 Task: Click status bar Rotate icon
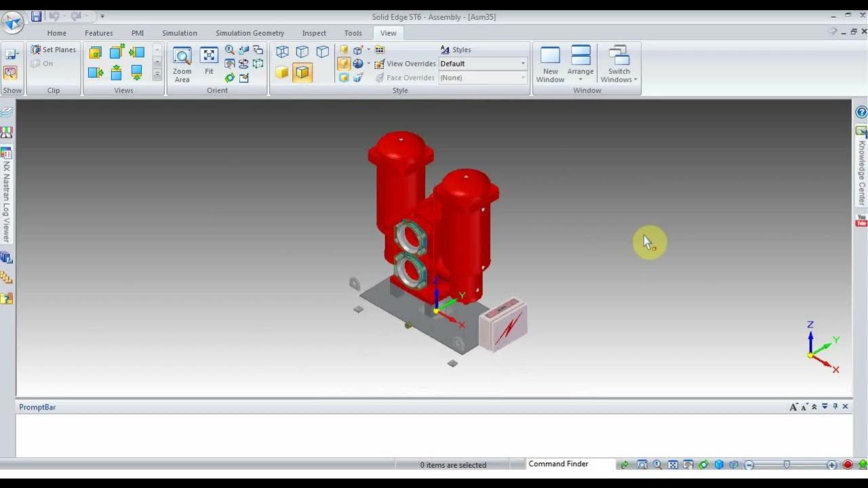pyautogui.click(x=703, y=465)
